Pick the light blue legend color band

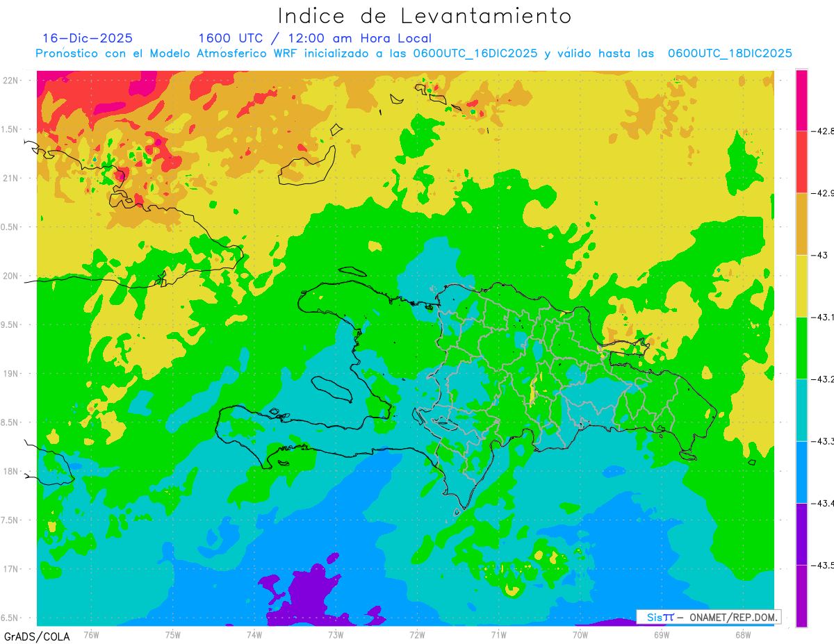coord(801,472)
